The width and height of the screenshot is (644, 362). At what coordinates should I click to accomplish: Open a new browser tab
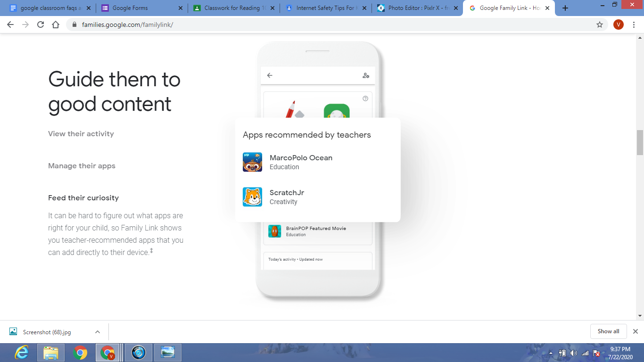click(565, 8)
